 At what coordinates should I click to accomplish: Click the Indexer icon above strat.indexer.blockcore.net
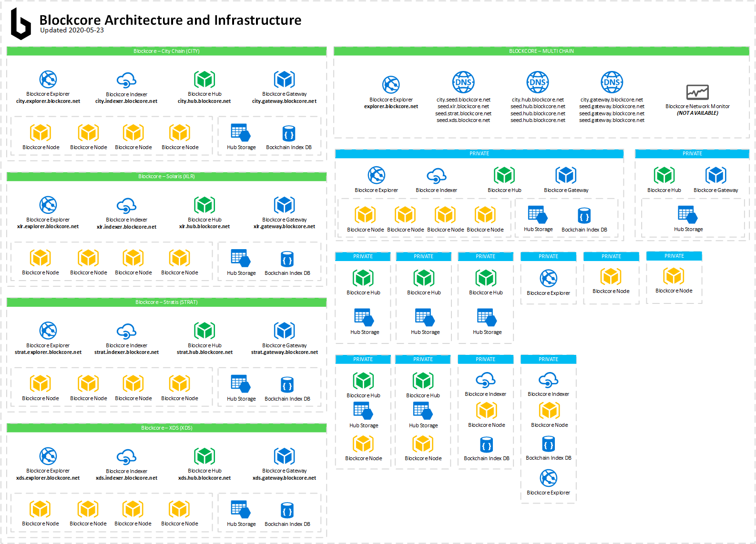[x=127, y=332]
